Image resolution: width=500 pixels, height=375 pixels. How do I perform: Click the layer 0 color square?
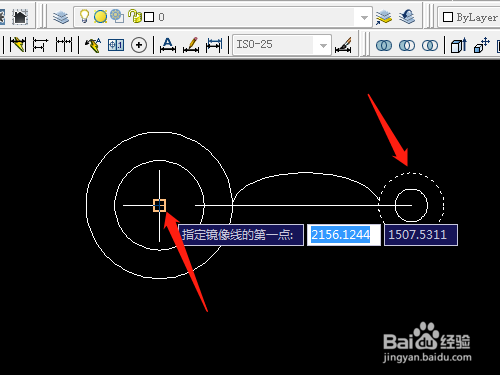149,17
